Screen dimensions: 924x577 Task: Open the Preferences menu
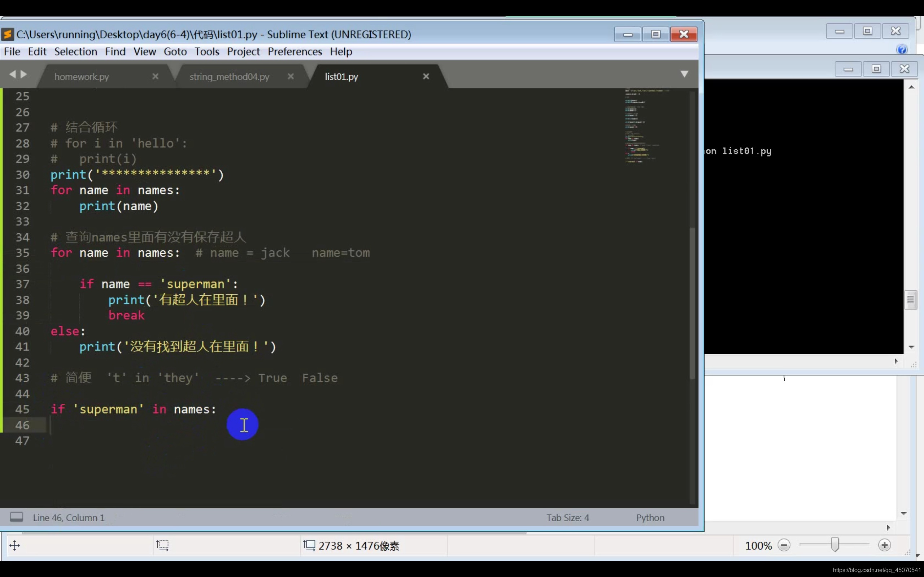295,52
